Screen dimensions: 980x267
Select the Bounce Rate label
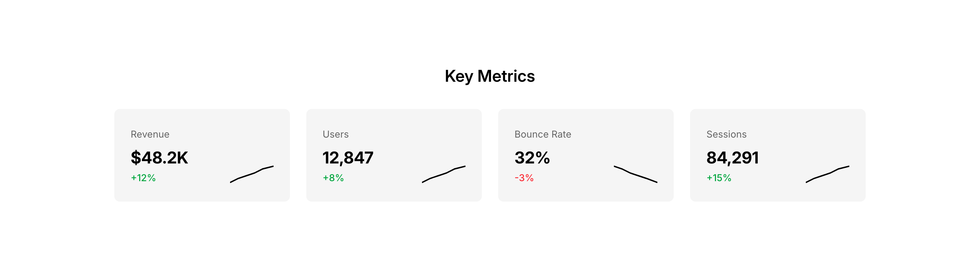pyautogui.click(x=542, y=135)
